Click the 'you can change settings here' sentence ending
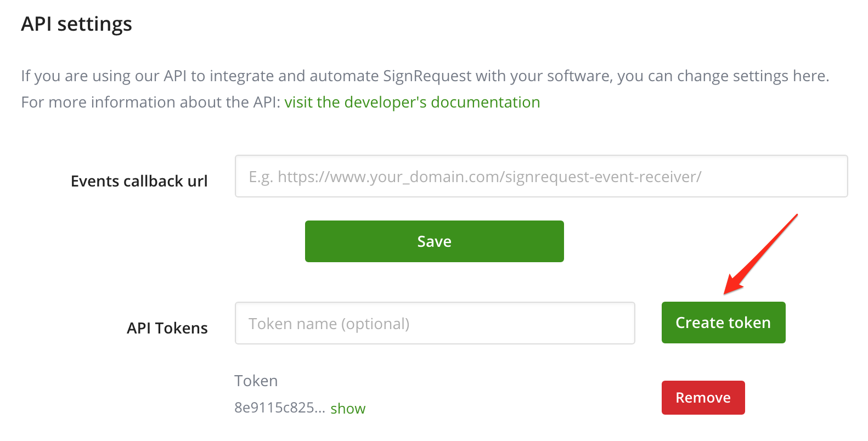Viewport: 868px width, 441px height. click(x=723, y=76)
